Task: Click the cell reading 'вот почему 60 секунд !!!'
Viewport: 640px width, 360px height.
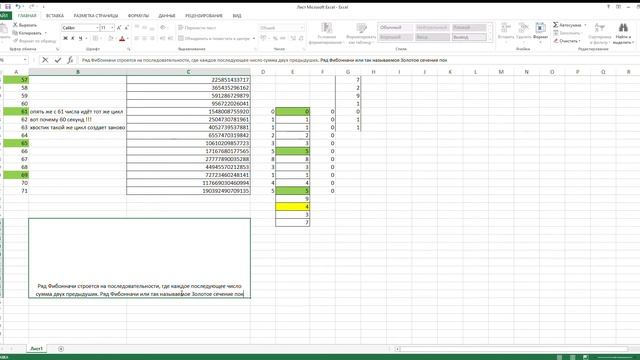Action: click(78, 120)
